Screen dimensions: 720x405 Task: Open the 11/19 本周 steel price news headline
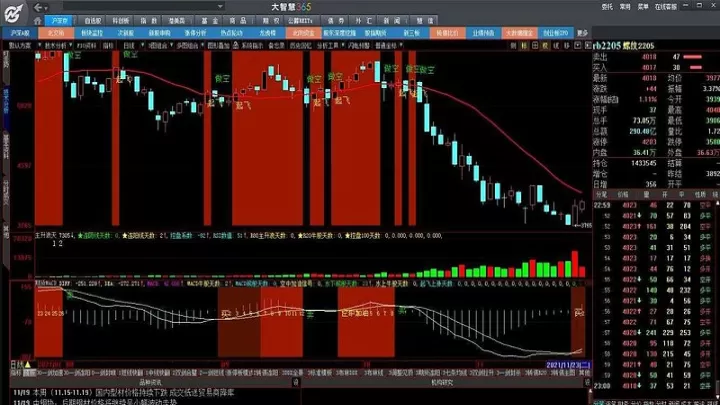[x=124, y=393]
